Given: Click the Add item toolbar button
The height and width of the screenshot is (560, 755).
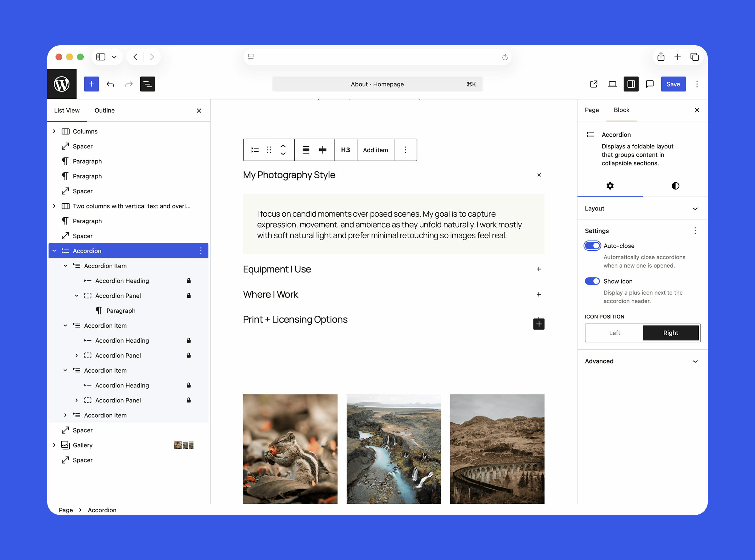Looking at the screenshot, I should pos(375,150).
